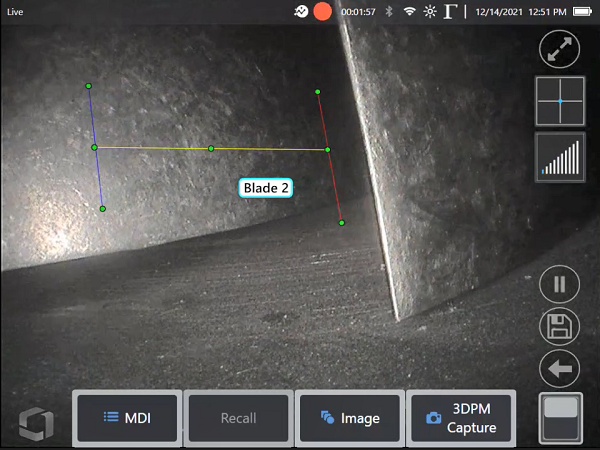
Task: Click the expand view arrows icon
Action: (x=559, y=50)
